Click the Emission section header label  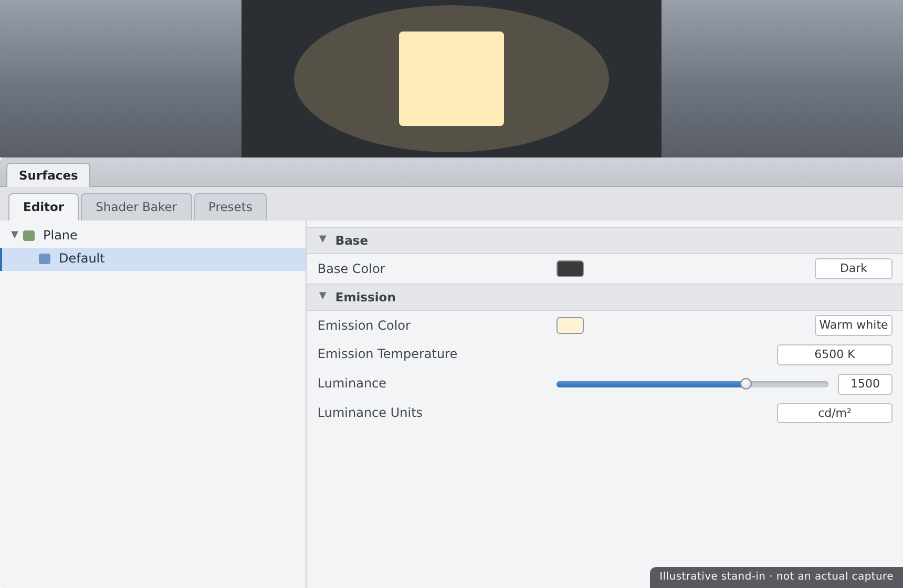pyautogui.click(x=365, y=297)
